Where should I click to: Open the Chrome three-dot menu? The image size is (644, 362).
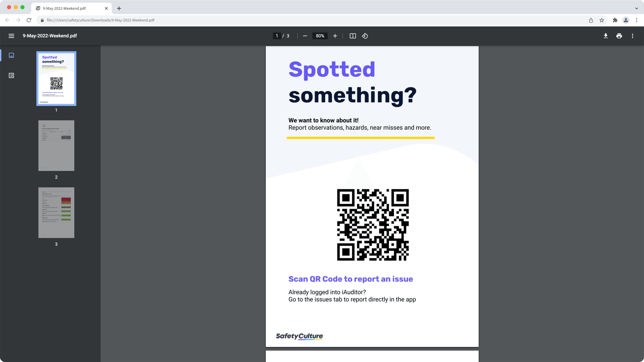[x=636, y=20]
